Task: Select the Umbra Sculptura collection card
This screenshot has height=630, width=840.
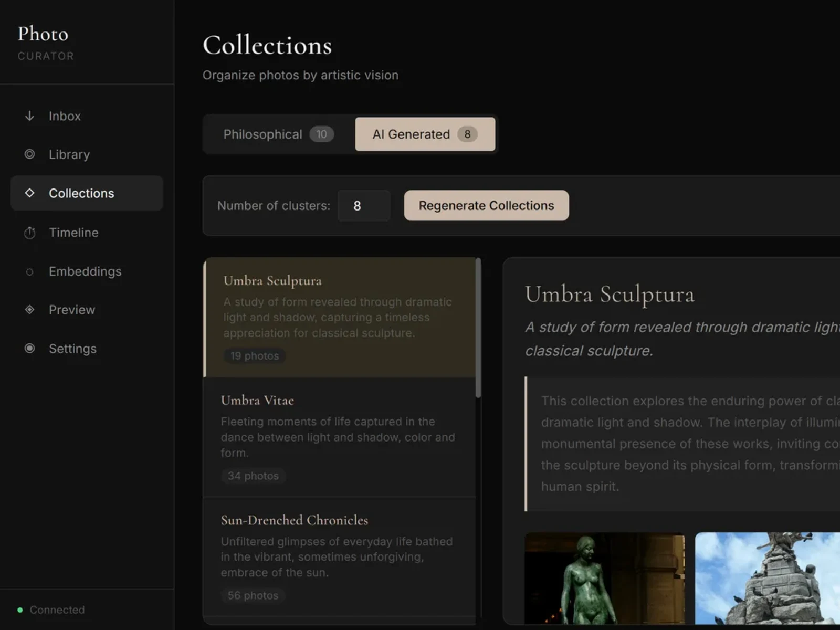Action: pos(340,317)
